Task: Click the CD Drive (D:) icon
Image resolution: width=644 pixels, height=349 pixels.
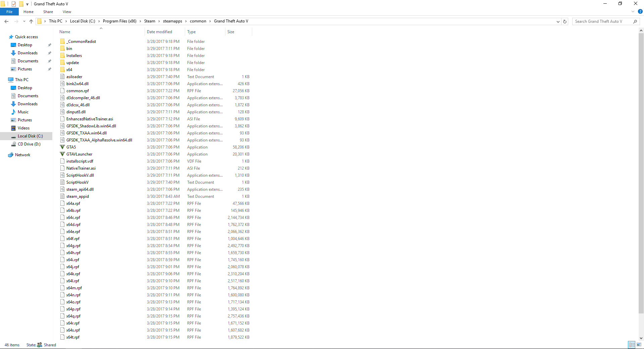Action: (13, 144)
